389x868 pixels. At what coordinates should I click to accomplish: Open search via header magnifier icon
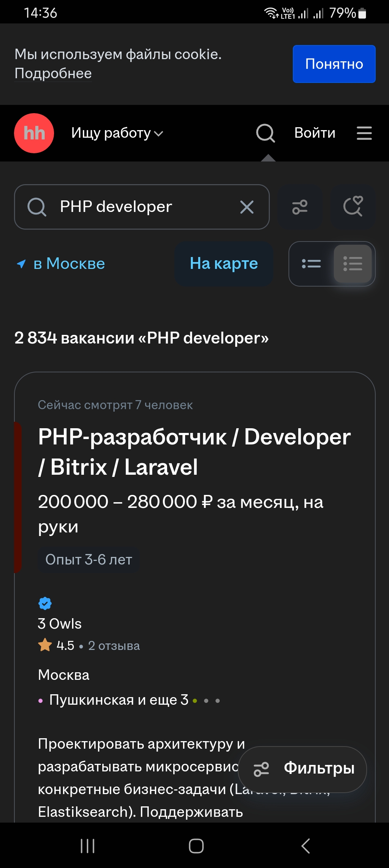pyautogui.click(x=265, y=133)
